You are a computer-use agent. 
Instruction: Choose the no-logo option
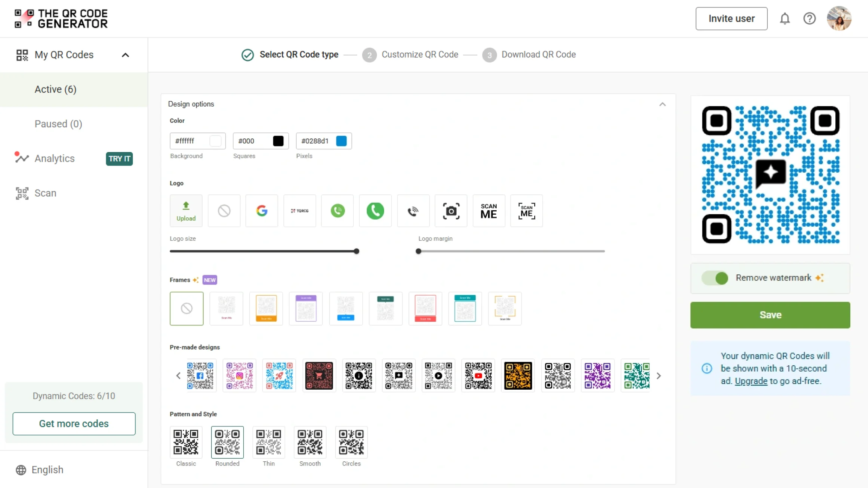point(224,211)
